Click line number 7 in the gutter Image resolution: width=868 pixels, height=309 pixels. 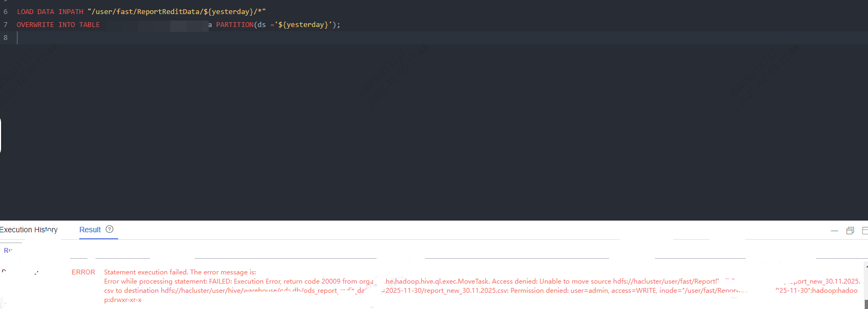click(x=5, y=24)
